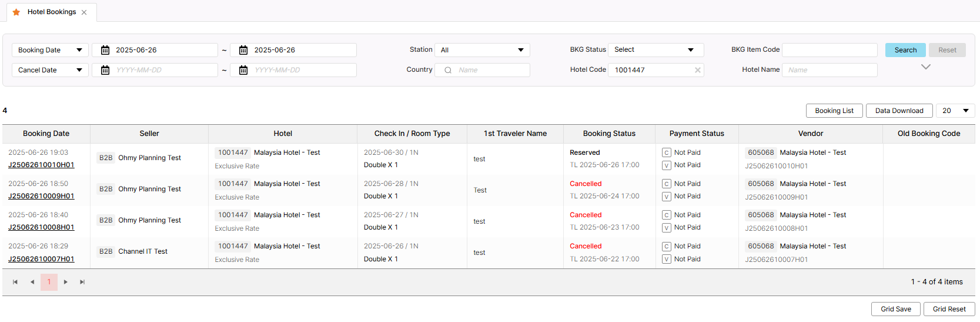Open booking J25062610010H01 link
This screenshot has height=322, width=980.
41,165
